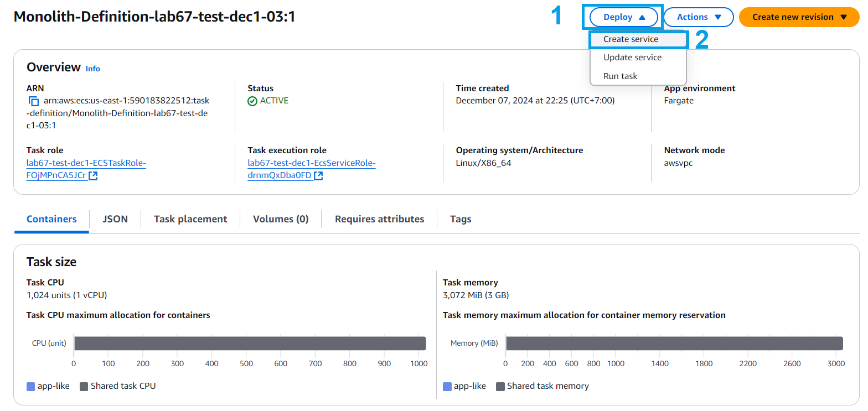Click the Memory allocation bar
868x411 pixels.
pyautogui.click(x=674, y=344)
